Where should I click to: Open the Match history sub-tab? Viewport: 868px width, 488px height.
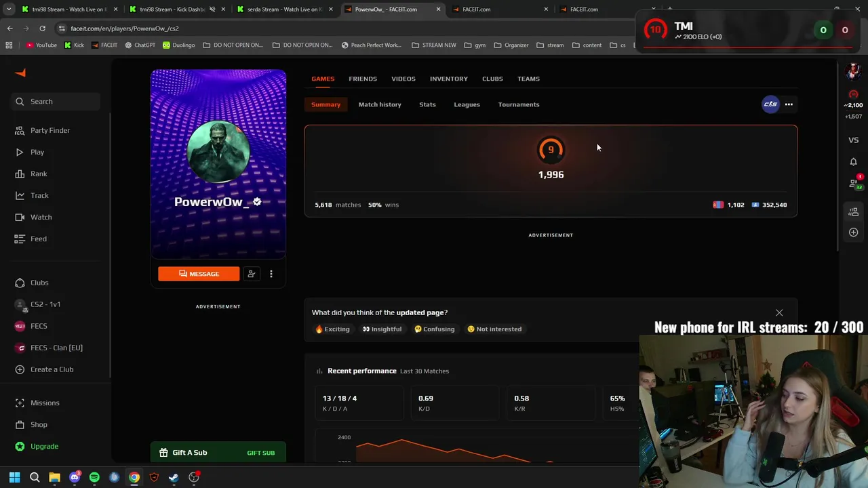(x=380, y=104)
